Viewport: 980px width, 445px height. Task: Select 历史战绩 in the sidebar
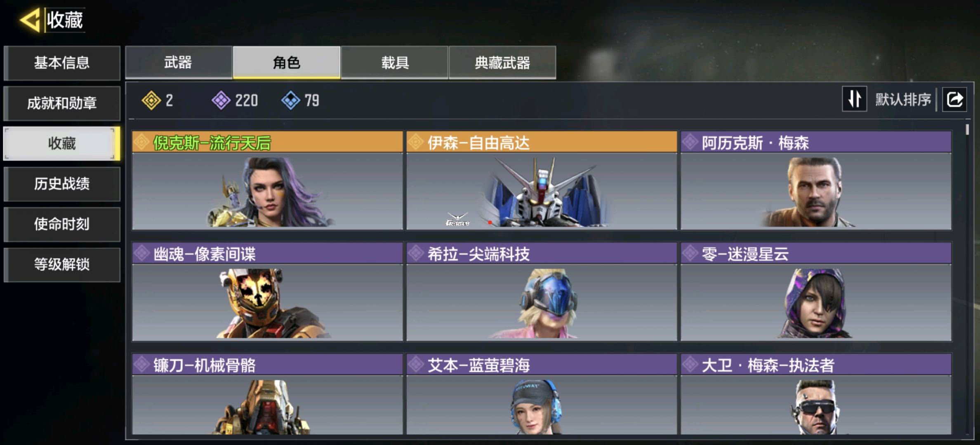pyautogui.click(x=62, y=184)
